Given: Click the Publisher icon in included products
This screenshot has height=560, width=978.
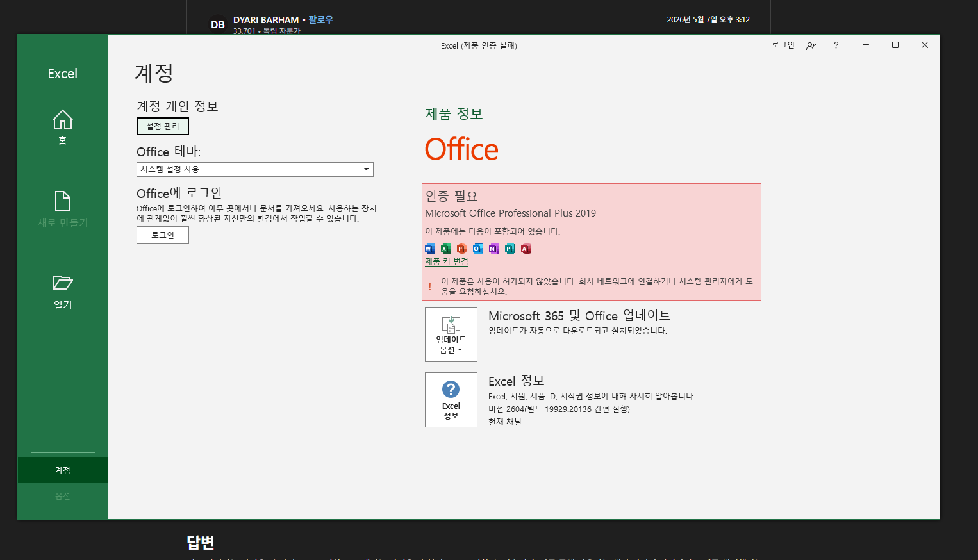Looking at the screenshot, I should tap(510, 249).
